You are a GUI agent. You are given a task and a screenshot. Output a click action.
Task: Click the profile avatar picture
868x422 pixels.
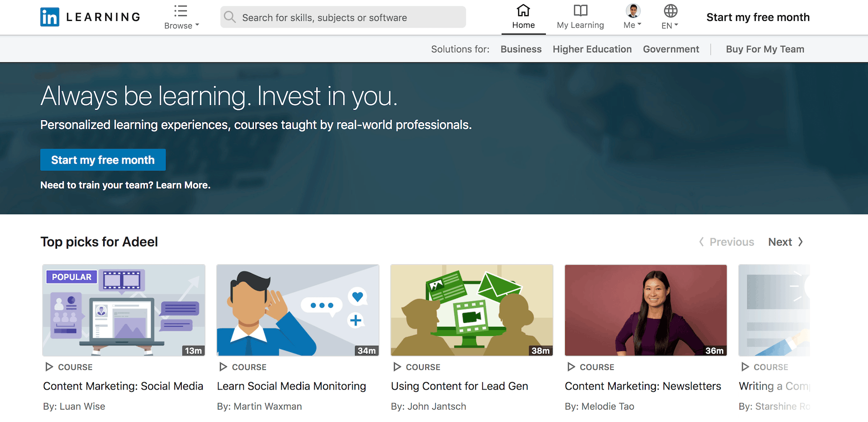pyautogui.click(x=633, y=10)
